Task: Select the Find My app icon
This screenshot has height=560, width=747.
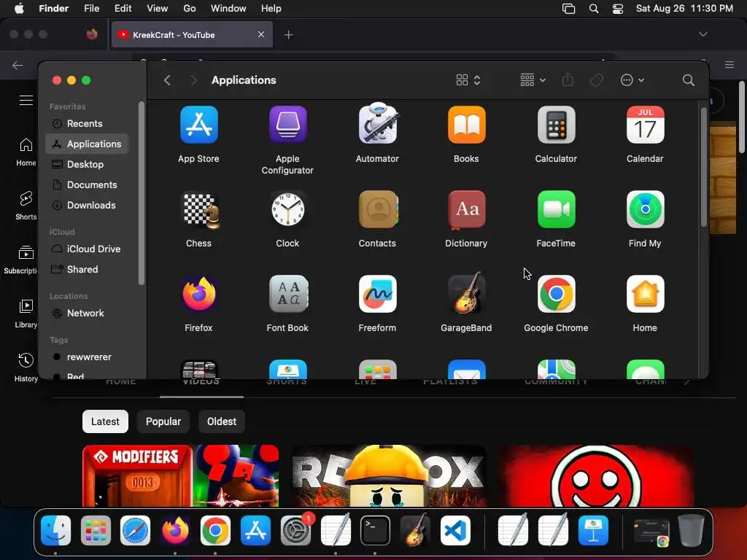Action: (645, 209)
